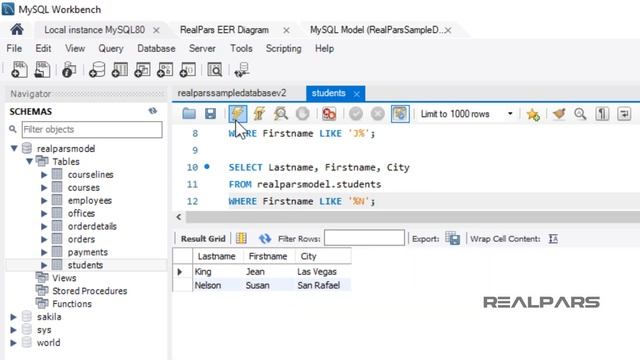Open the Database menu
640x360 pixels.
click(x=156, y=48)
